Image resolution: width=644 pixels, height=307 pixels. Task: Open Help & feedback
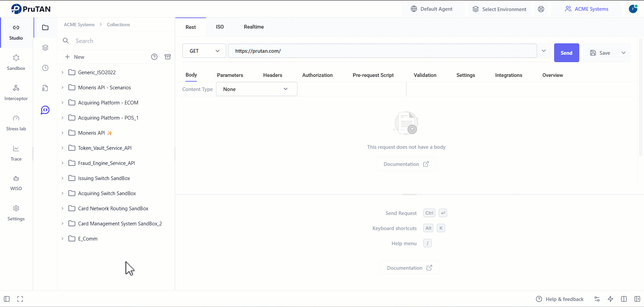coord(560,299)
